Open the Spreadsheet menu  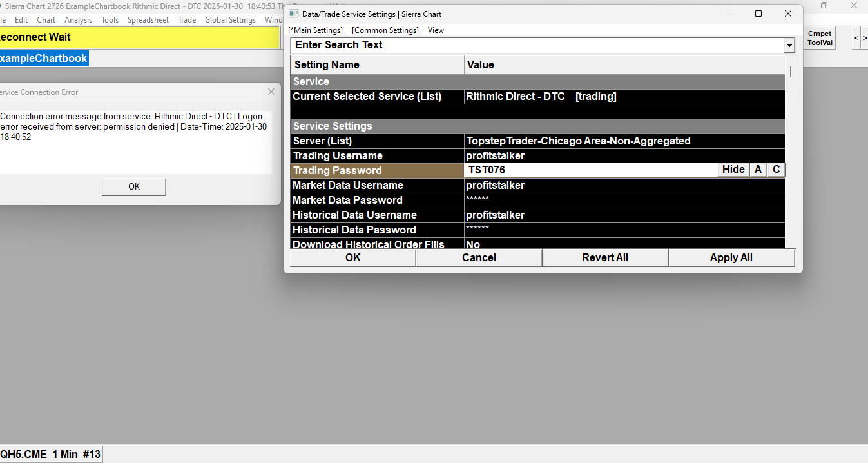(148, 20)
